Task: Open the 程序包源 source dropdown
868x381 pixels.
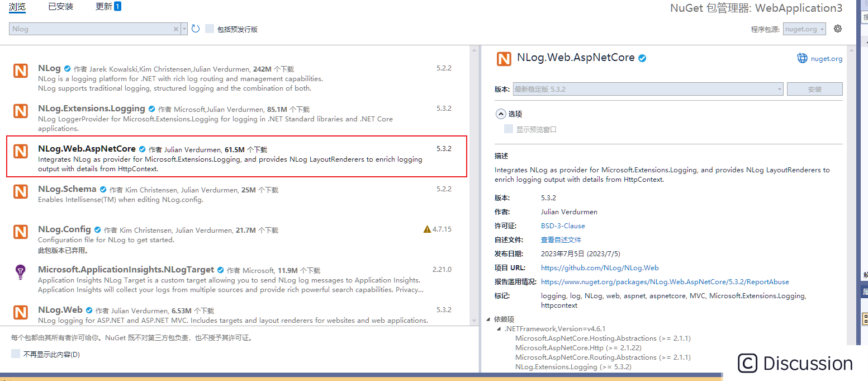Action: point(804,29)
